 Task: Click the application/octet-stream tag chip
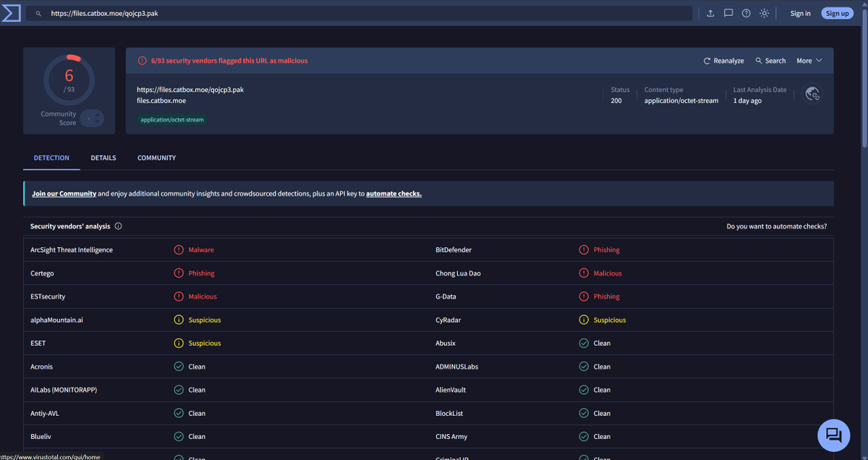[x=172, y=119]
